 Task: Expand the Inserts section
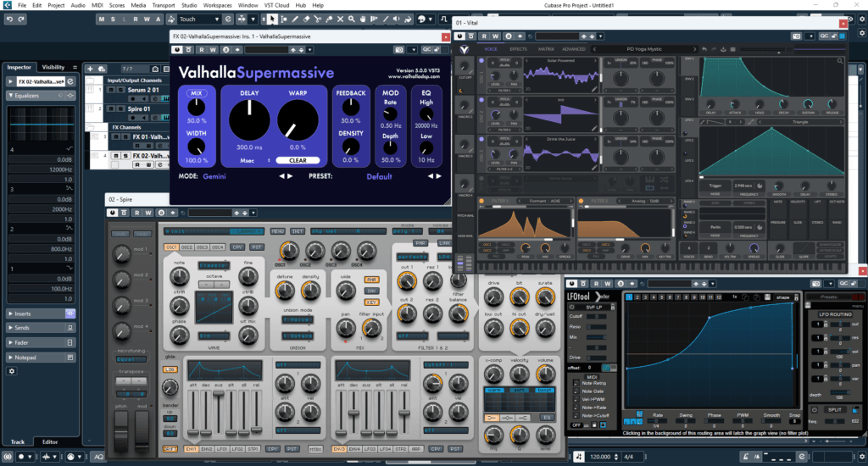pos(10,313)
